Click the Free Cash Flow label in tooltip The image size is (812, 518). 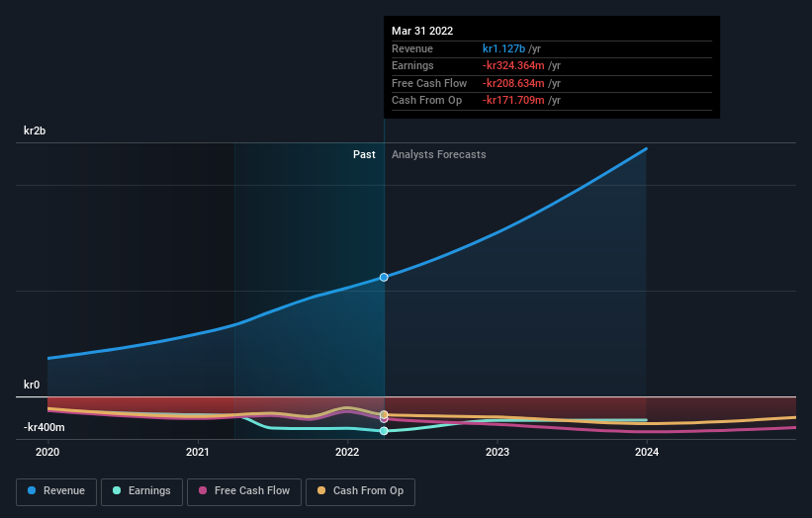coord(429,83)
